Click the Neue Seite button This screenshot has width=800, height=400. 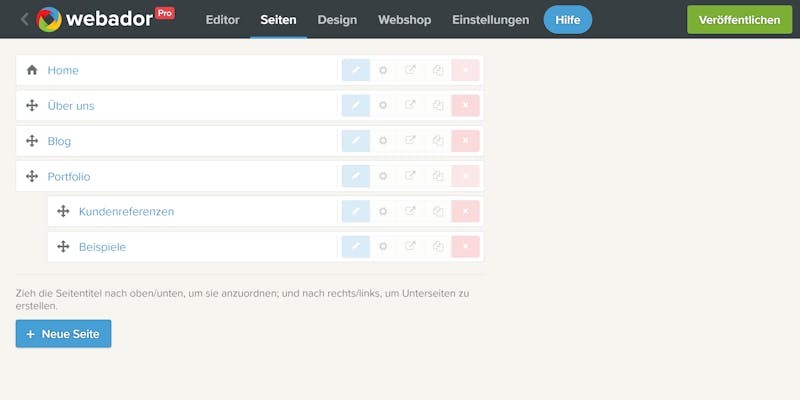pos(63,334)
